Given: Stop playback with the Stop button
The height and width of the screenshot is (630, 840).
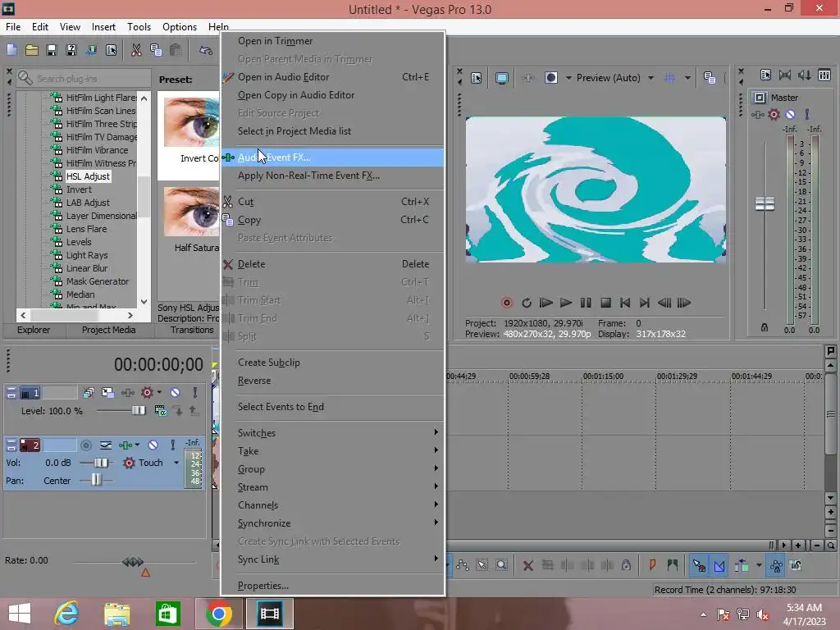Looking at the screenshot, I should pos(605,303).
